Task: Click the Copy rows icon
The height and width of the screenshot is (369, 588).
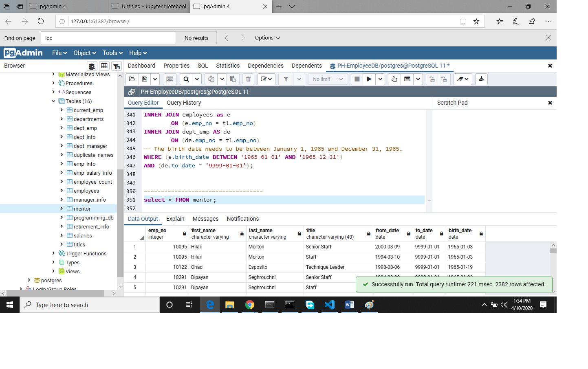Action: click(x=211, y=79)
